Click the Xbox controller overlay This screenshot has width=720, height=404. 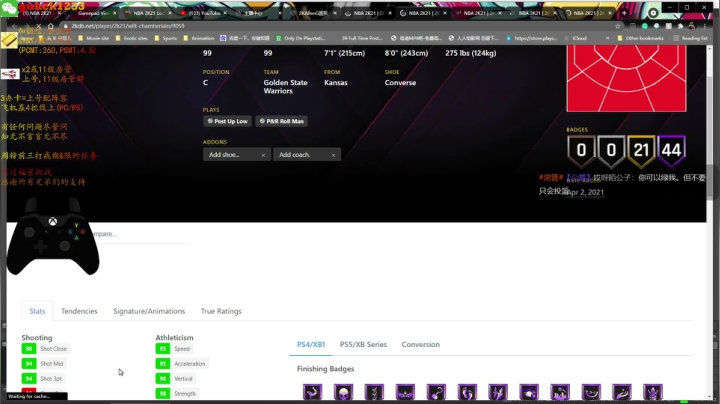coord(53,237)
